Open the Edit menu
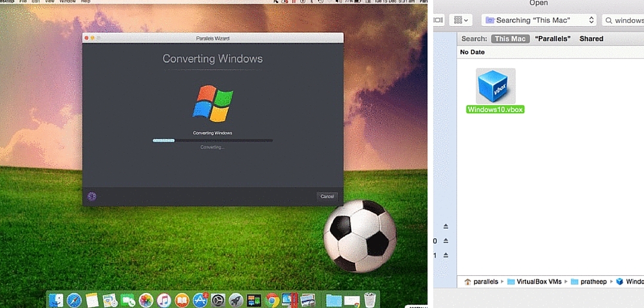The image size is (644, 308). pyautogui.click(x=36, y=2)
